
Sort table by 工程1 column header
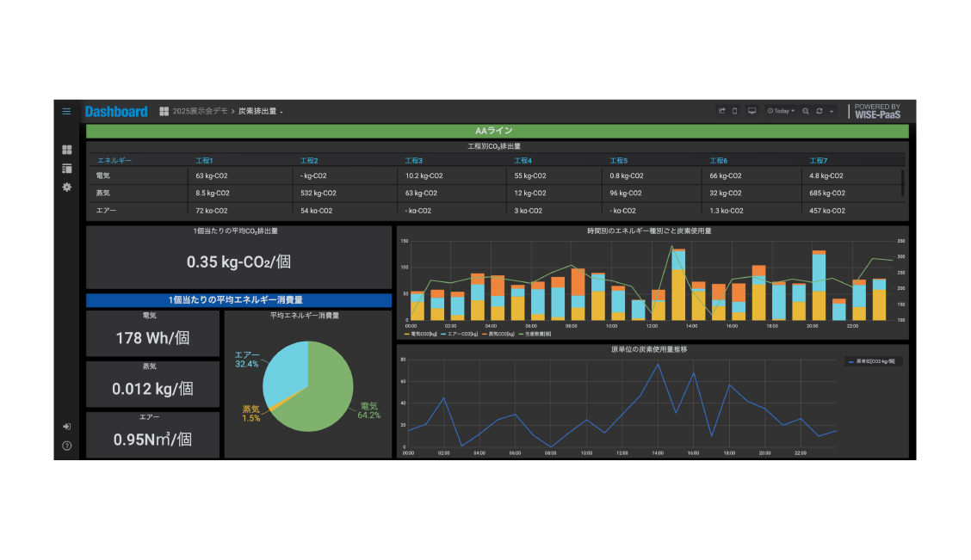click(x=204, y=160)
